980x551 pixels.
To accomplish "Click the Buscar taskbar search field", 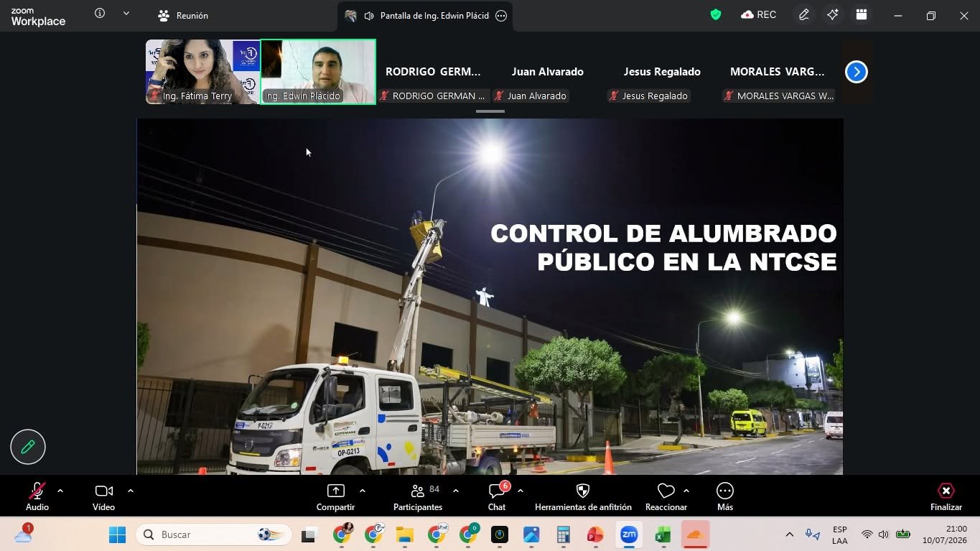I will 214,534.
